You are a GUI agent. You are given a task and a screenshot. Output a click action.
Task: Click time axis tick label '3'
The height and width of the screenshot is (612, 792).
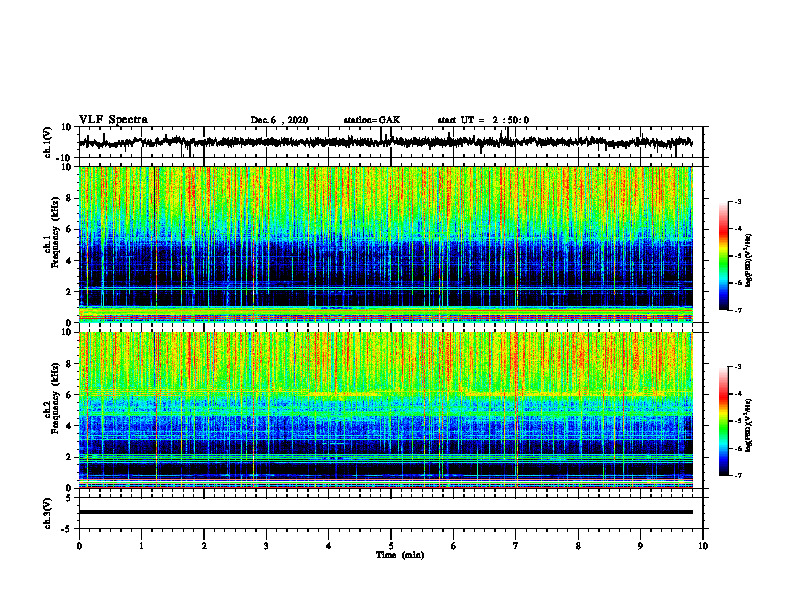coord(266,546)
